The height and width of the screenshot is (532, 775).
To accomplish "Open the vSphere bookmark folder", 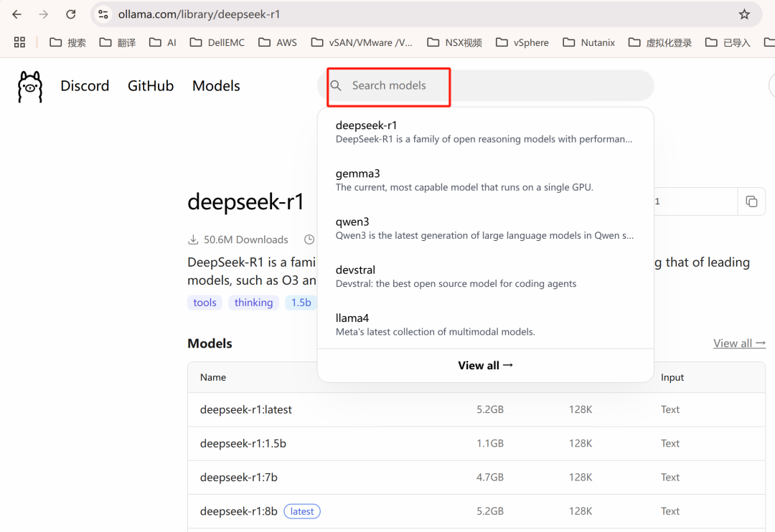I will pyautogui.click(x=522, y=42).
